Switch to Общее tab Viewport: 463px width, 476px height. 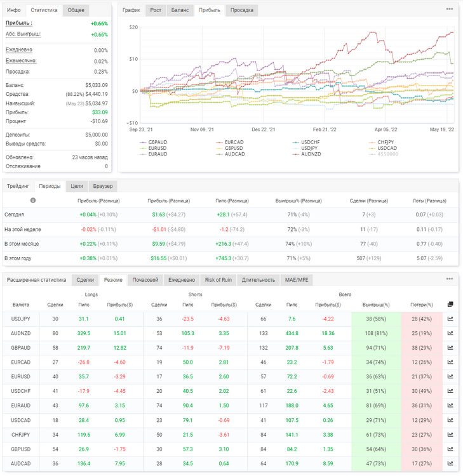pyautogui.click(x=76, y=10)
